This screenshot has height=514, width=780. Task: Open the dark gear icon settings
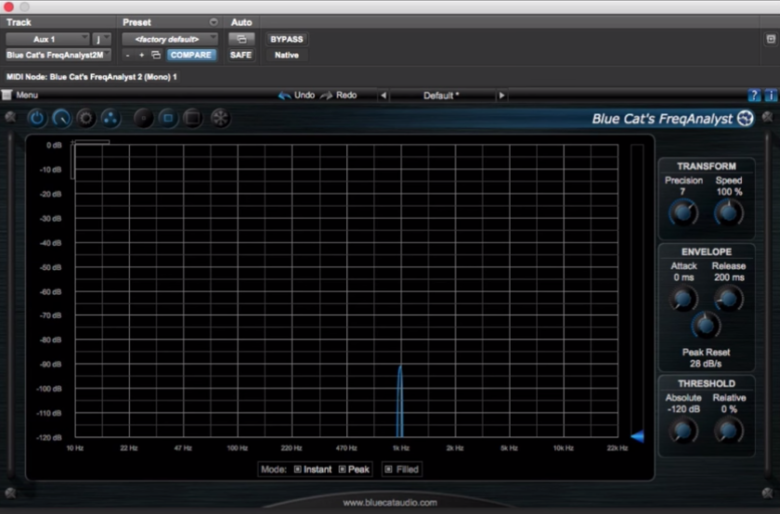point(86,118)
